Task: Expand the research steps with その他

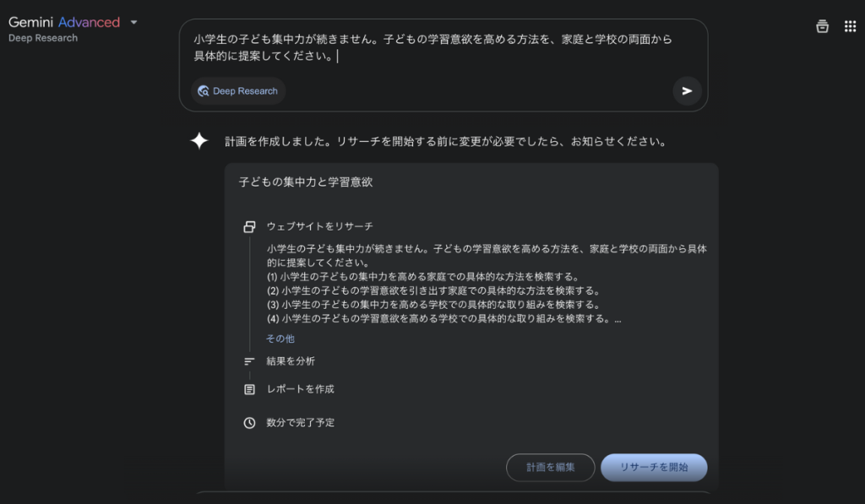Action: pos(280,339)
